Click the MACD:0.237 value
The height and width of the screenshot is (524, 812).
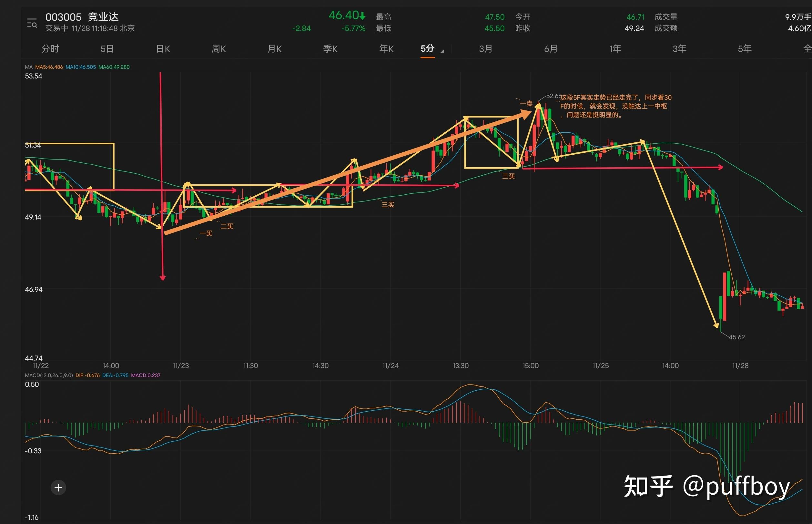point(146,375)
